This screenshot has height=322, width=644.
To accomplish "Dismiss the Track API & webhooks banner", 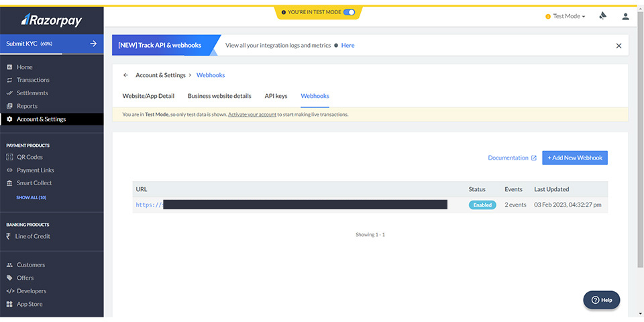I will (619, 46).
